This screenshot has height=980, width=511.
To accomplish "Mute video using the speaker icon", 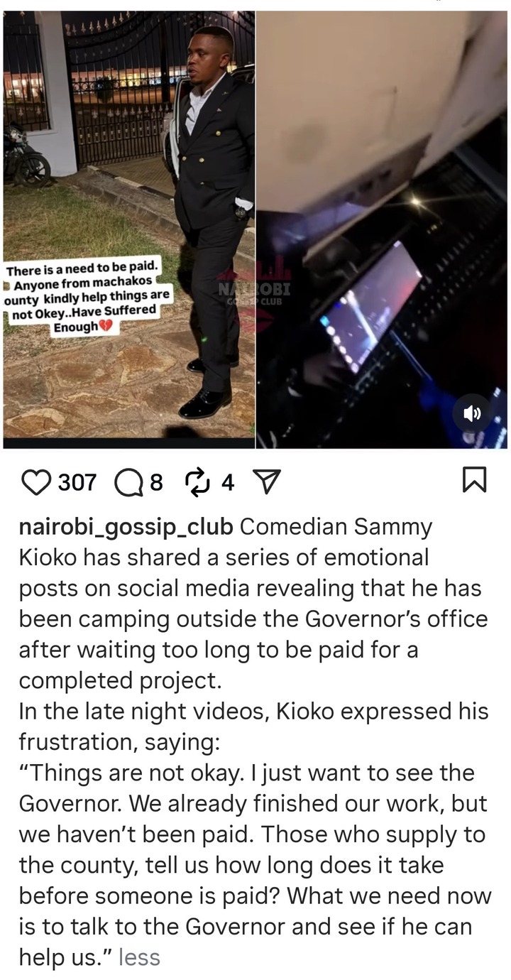I will point(473,414).
